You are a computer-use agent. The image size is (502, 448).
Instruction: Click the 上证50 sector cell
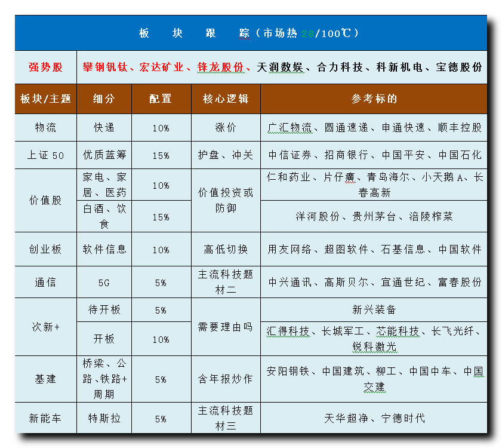[45, 155]
